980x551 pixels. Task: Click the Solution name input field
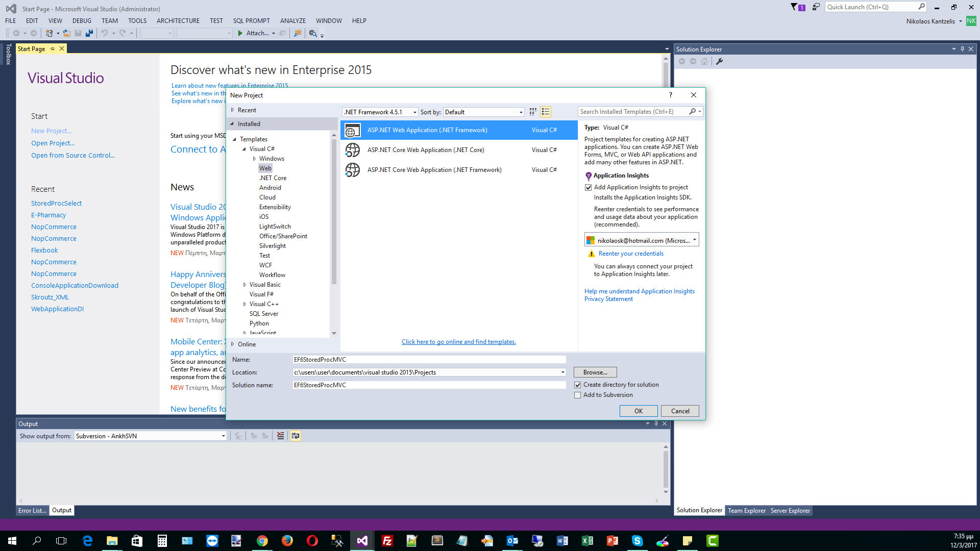click(x=429, y=385)
